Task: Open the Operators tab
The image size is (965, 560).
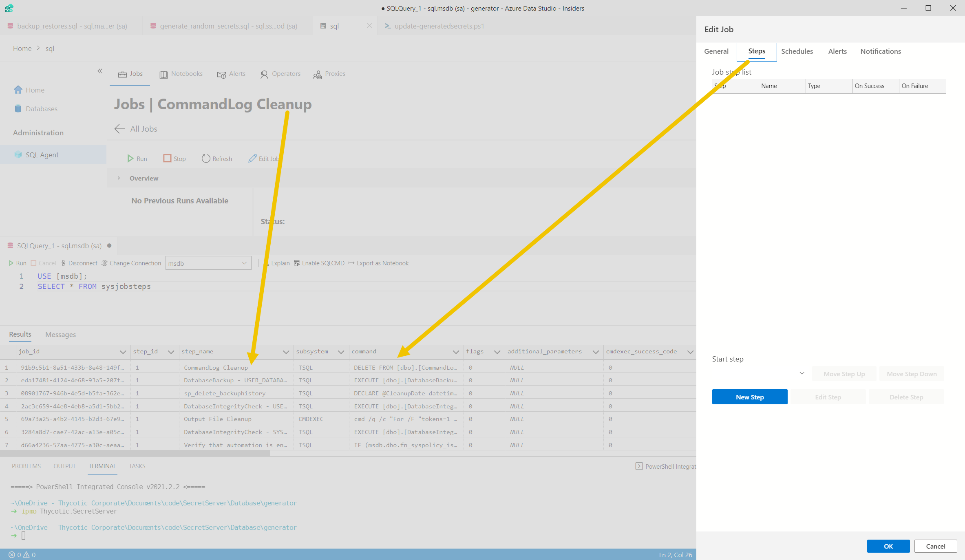Action: (x=280, y=74)
